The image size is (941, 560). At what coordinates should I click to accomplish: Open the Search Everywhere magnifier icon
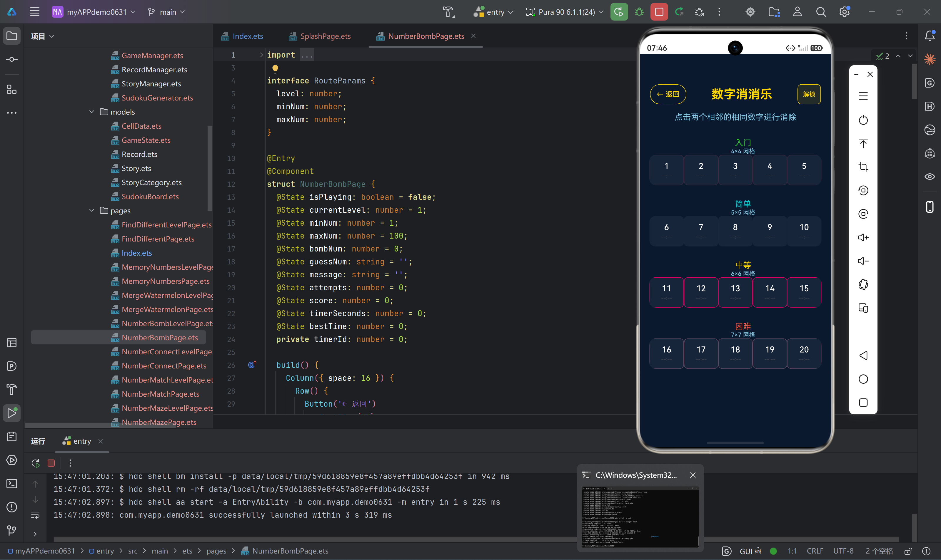(x=820, y=12)
